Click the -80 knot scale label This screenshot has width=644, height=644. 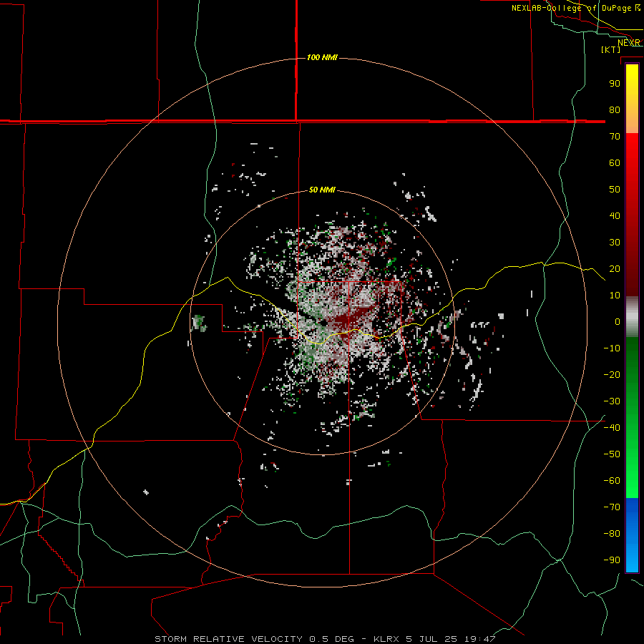pos(612,534)
